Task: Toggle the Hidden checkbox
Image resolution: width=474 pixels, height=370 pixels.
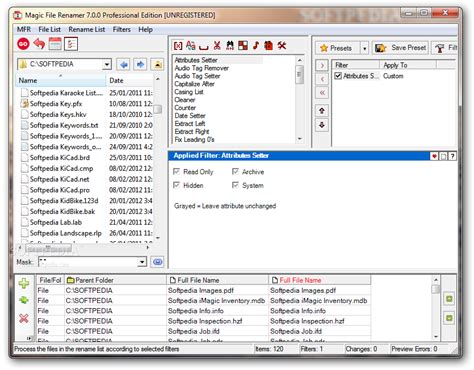Action: [177, 185]
